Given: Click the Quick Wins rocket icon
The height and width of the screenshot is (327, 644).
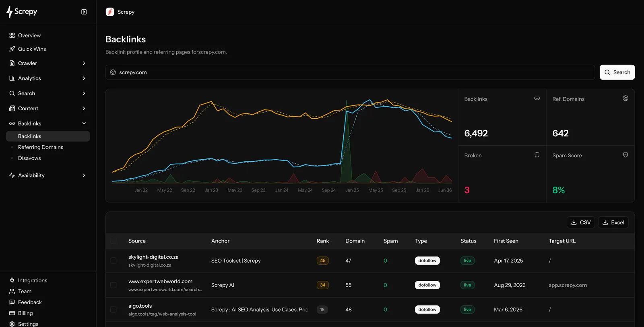Looking at the screenshot, I should [x=12, y=49].
